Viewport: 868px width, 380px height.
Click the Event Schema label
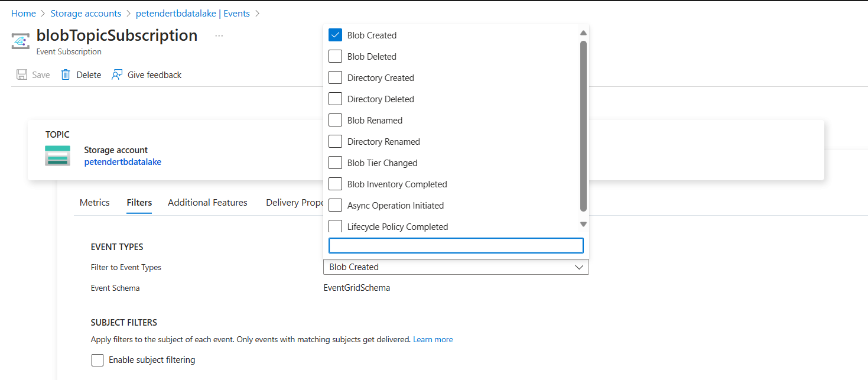click(115, 288)
